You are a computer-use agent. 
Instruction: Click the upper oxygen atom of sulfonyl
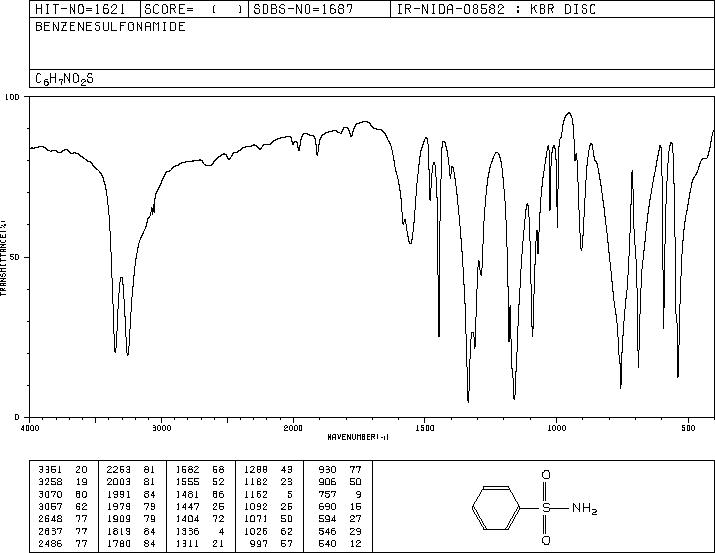546,475
